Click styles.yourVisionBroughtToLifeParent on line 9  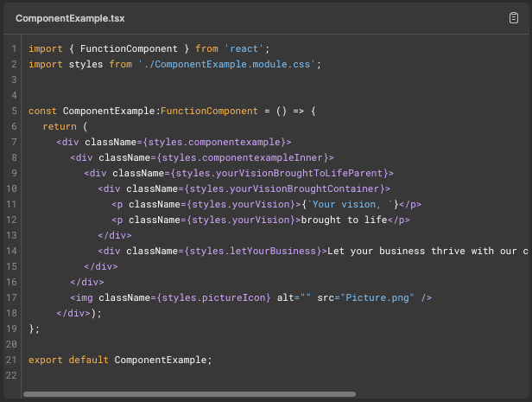click(x=279, y=173)
